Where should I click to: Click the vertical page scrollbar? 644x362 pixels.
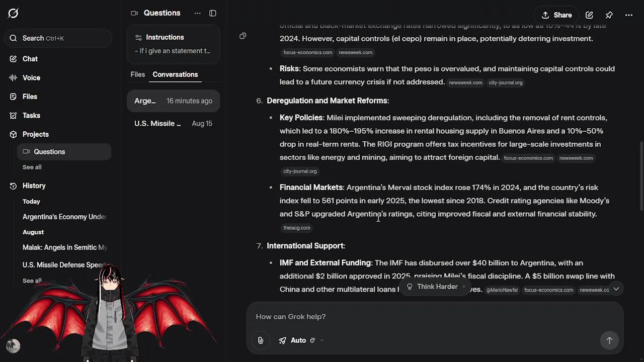640,176
